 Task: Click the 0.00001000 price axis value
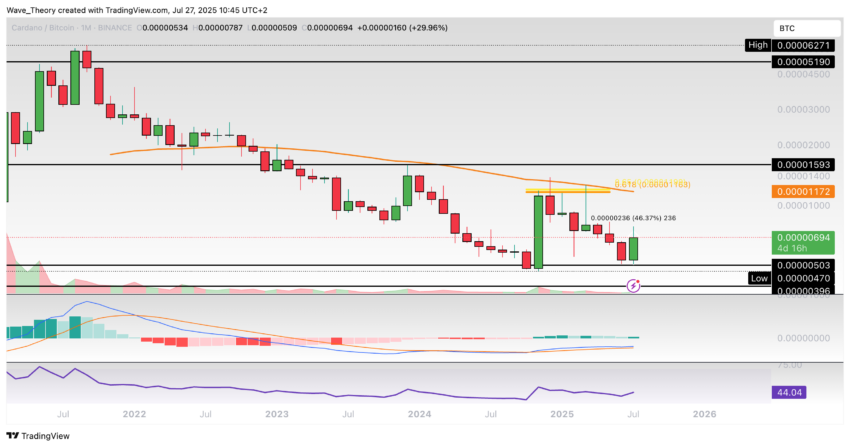pos(803,205)
